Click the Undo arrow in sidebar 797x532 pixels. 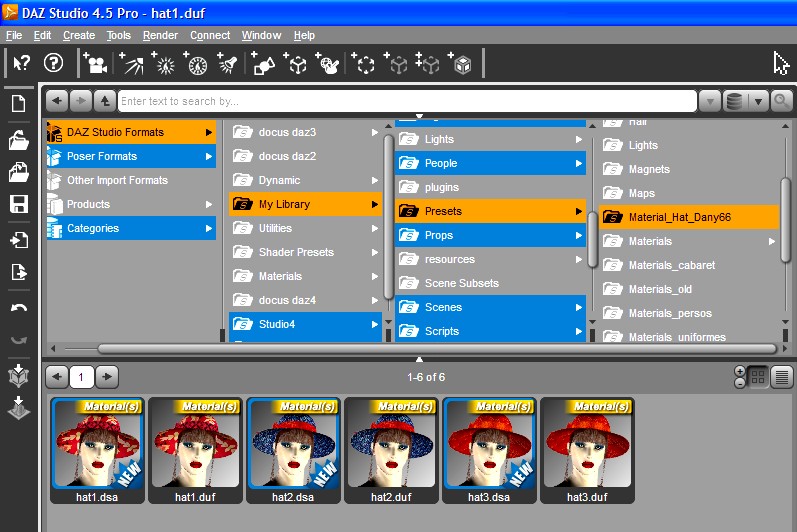tap(19, 308)
